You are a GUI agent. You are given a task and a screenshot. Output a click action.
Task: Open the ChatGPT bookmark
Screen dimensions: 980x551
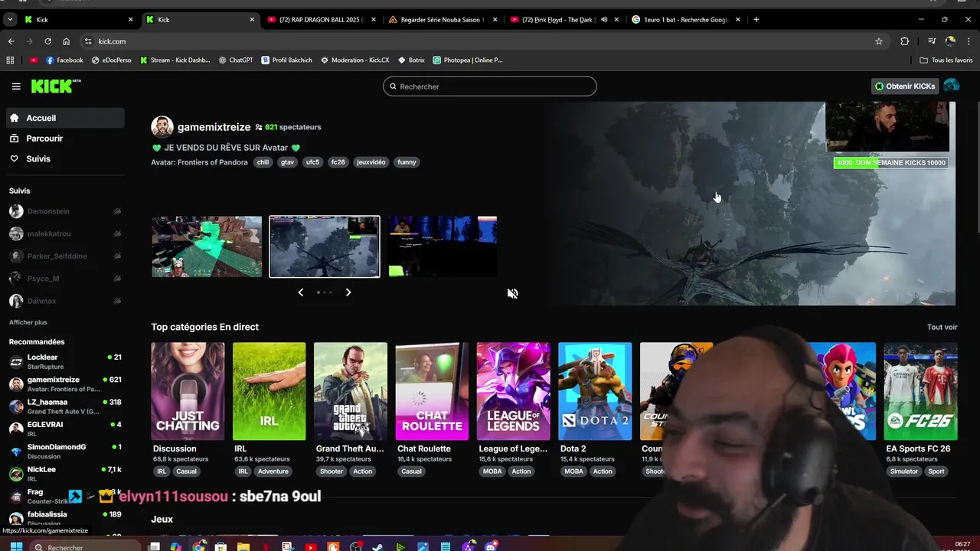tap(236, 60)
